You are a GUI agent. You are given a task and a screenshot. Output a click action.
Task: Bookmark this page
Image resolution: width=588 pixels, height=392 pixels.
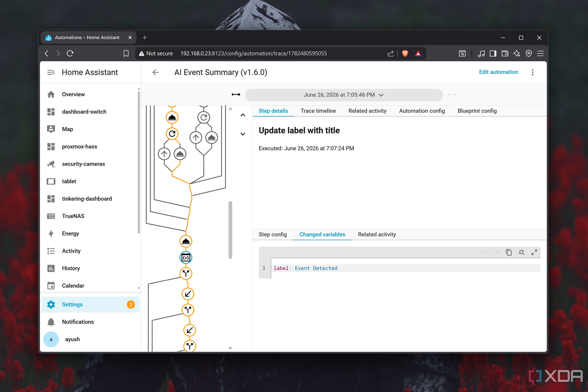coord(126,53)
